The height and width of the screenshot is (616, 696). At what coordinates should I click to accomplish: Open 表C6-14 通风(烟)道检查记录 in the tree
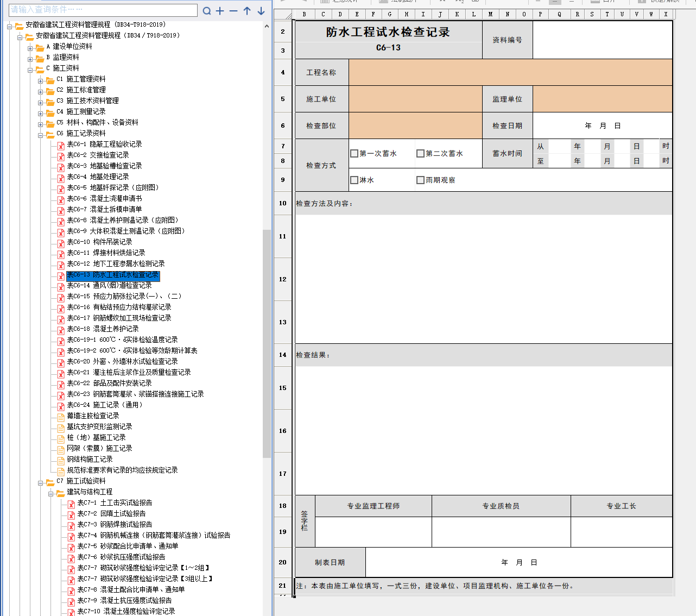109,285
